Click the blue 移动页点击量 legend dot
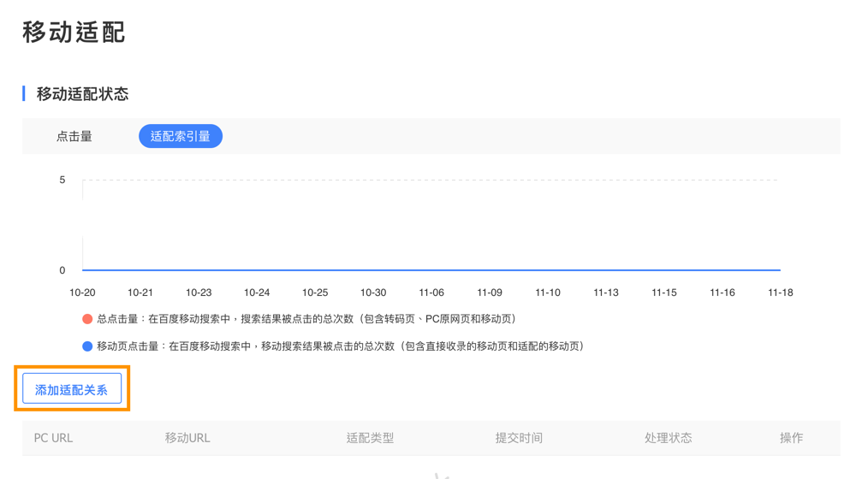 [x=86, y=346]
